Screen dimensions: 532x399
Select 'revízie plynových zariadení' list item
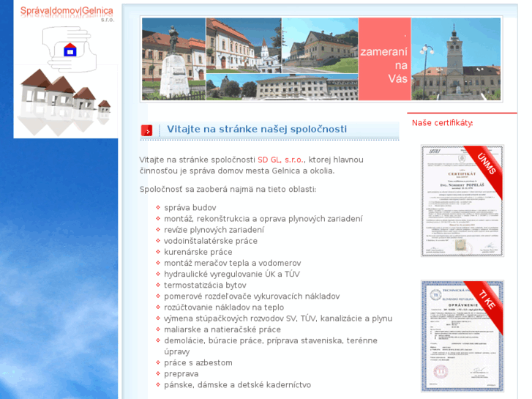pos(214,230)
